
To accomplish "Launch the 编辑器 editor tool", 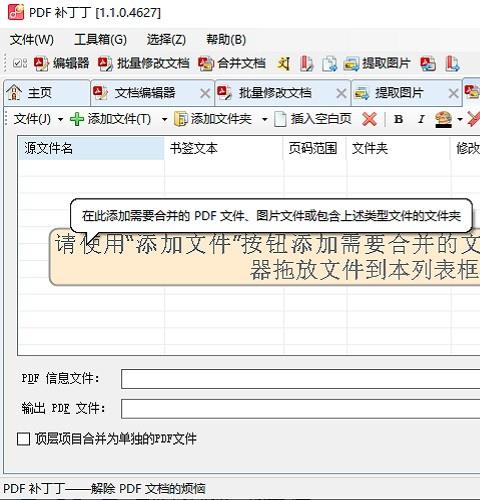I will (x=62, y=63).
